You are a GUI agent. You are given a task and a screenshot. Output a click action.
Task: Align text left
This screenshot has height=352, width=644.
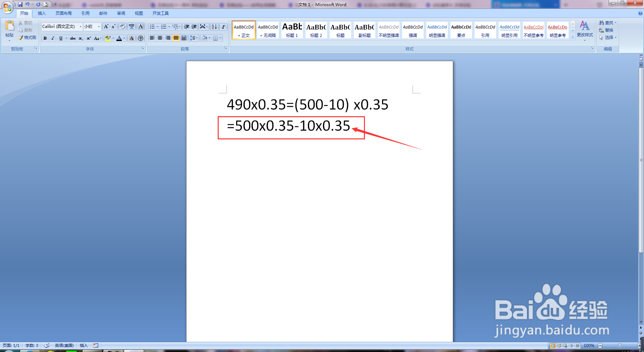coord(152,38)
